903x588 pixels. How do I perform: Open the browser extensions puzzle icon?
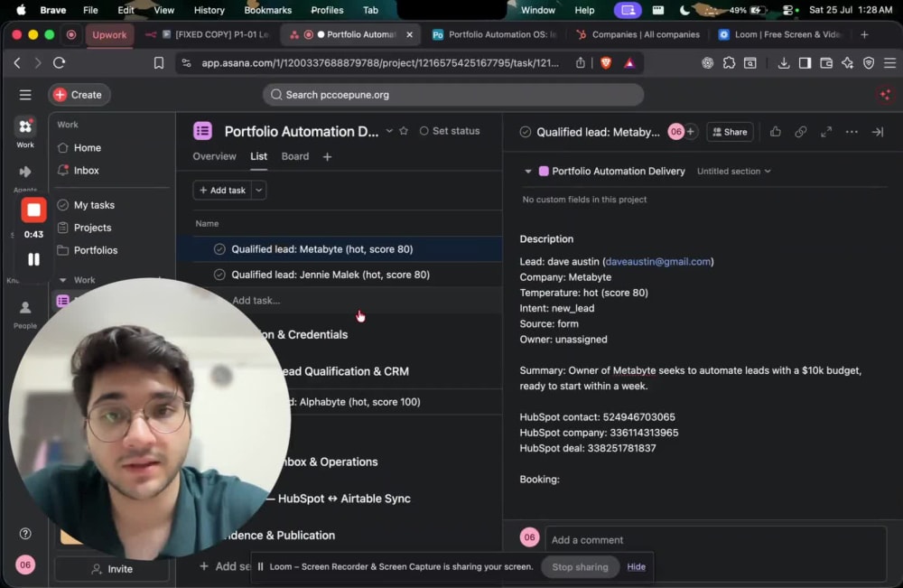click(729, 62)
